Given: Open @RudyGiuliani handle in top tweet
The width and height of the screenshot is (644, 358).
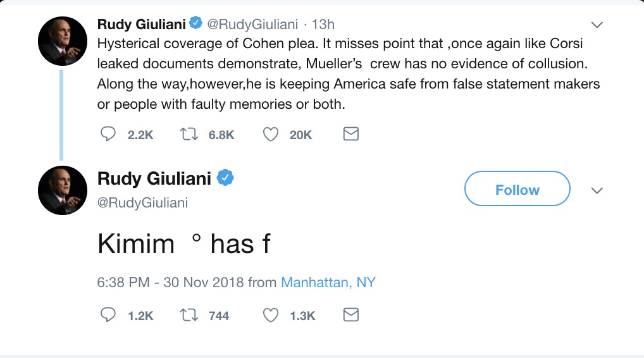Looking at the screenshot, I should (x=252, y=25).
